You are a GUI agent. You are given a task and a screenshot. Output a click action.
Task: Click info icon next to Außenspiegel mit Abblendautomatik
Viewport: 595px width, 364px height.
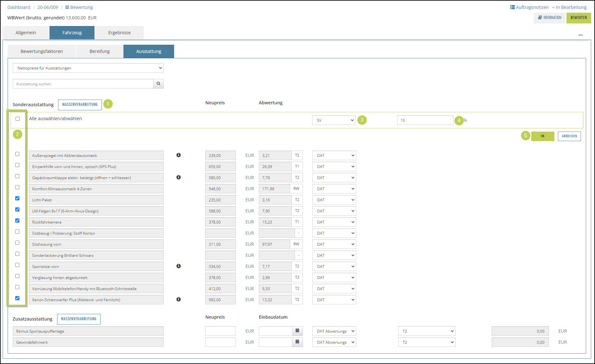point(179,155)
